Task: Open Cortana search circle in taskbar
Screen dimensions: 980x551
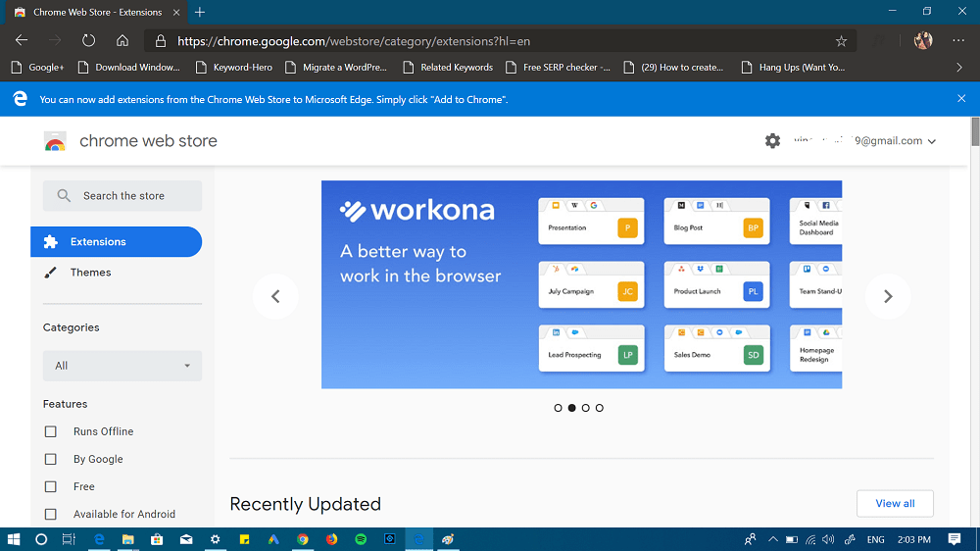Action: click(41, 539)
